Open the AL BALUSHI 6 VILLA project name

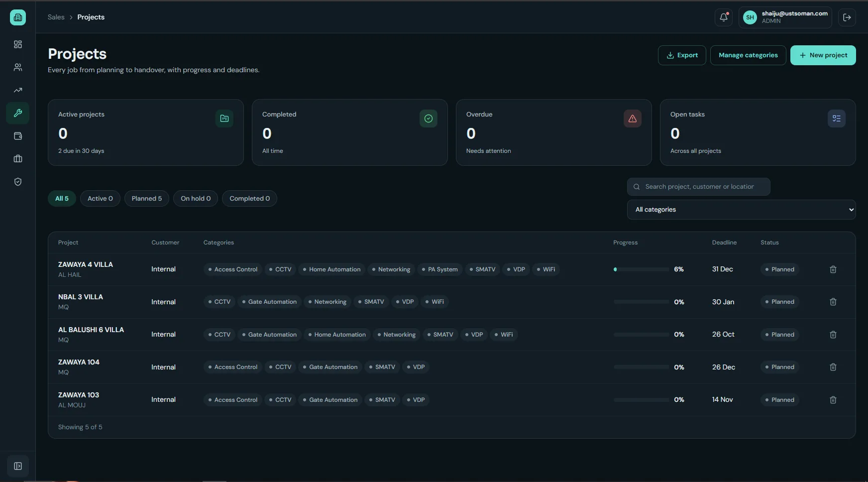(x=91, y=330)
